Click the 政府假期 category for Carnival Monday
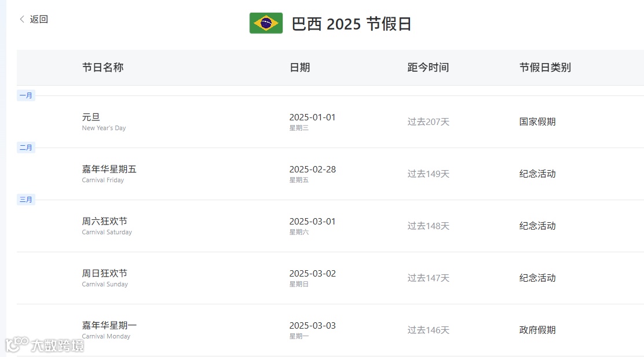This screenshot has height=357, width=644. click(537, 330)
